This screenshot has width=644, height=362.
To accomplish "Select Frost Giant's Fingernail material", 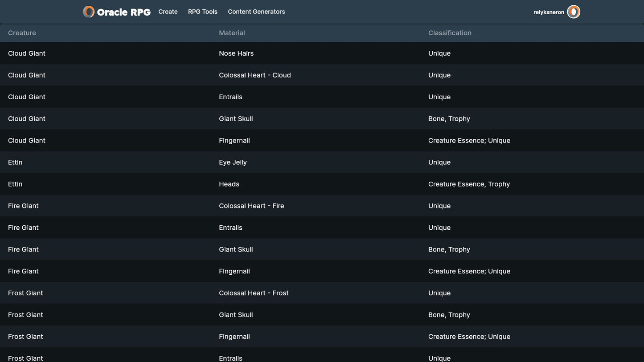I will click(234, 337).
